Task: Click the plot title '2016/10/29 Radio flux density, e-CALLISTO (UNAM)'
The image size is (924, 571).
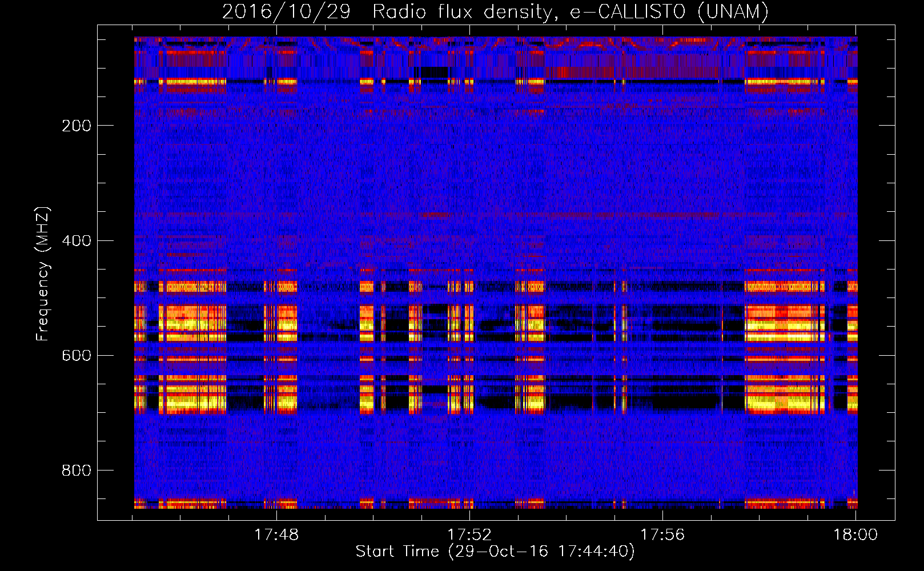Action: pos(495,11)
